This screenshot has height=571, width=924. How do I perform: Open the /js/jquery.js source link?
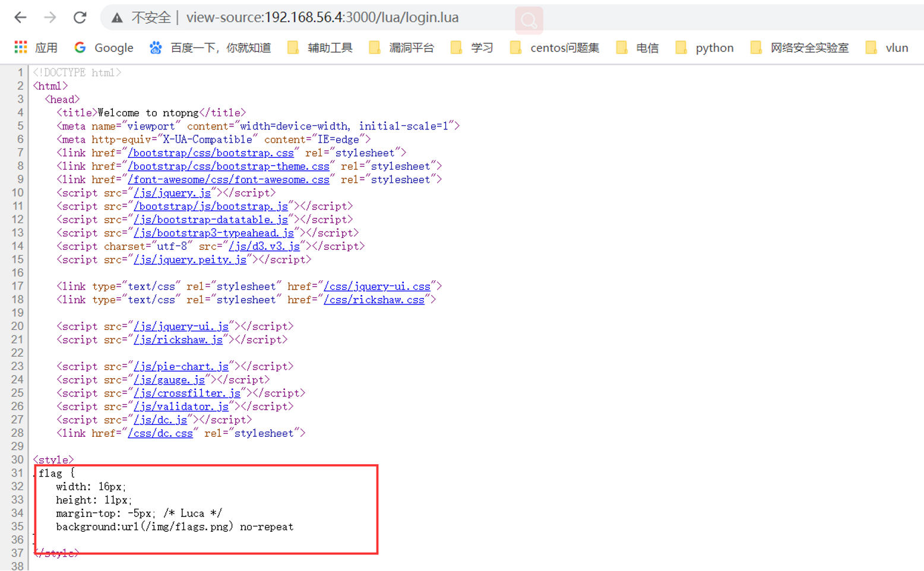click(x=172, y=193)
